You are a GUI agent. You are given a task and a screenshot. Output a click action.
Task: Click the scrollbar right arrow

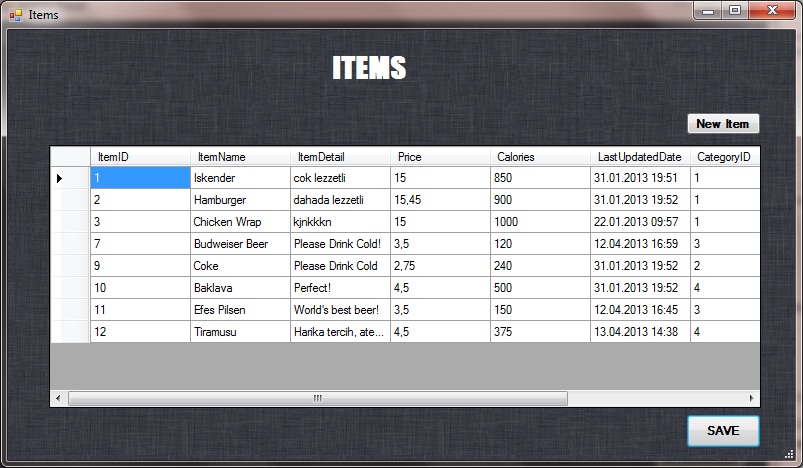tap(749, 398)
